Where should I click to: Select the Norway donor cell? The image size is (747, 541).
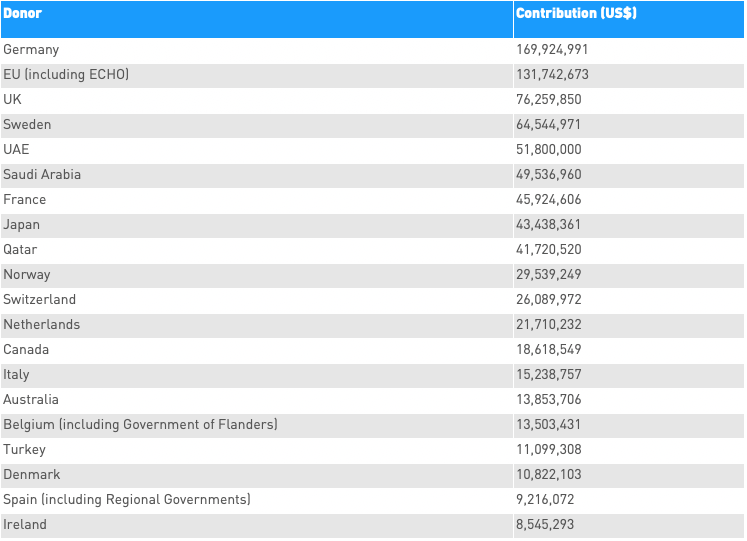(27, 275)
